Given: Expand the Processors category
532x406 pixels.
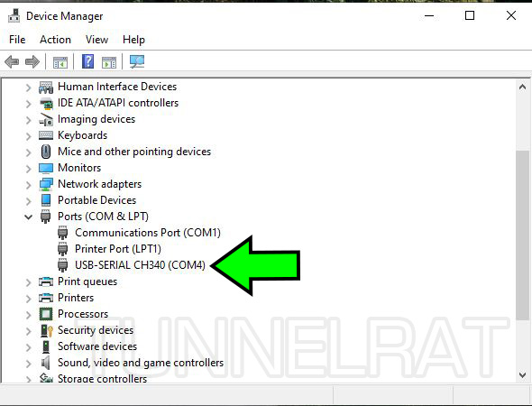Looking at the screenshot, I should [x=29, y=314].
